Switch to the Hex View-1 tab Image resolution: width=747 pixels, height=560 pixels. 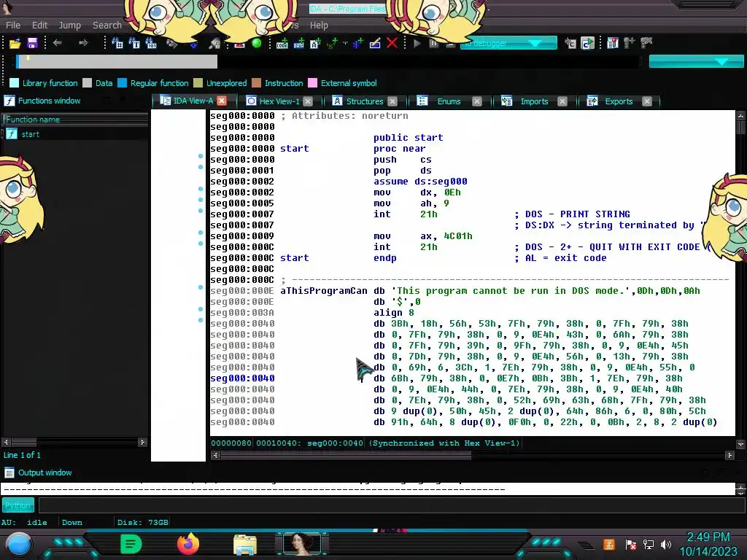(x=279, y=101)
